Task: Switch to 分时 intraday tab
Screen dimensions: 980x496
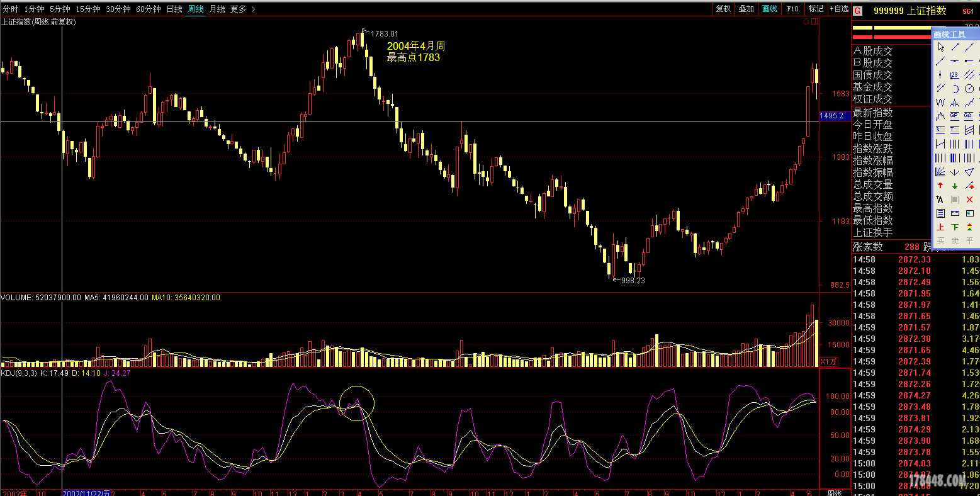Action: [x=11, y=9]
